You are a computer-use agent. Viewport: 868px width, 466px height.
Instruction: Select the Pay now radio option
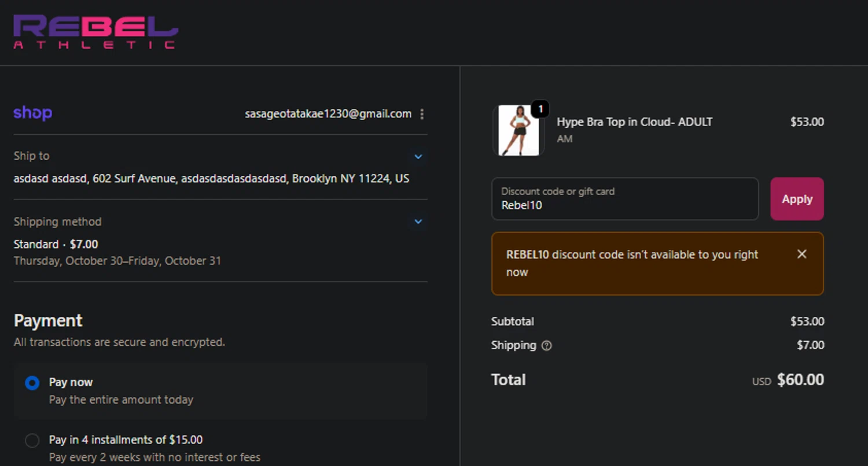pyautogui.click(x=32, y=383)
